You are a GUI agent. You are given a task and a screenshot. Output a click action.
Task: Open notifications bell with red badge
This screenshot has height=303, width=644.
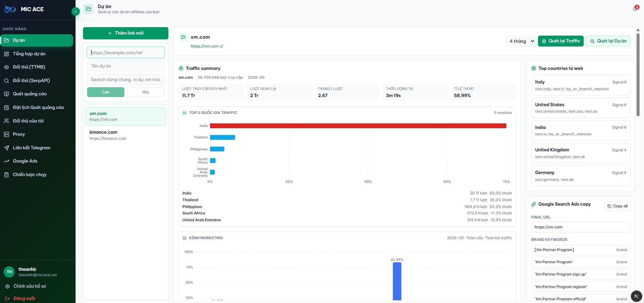tap(635, 9)
